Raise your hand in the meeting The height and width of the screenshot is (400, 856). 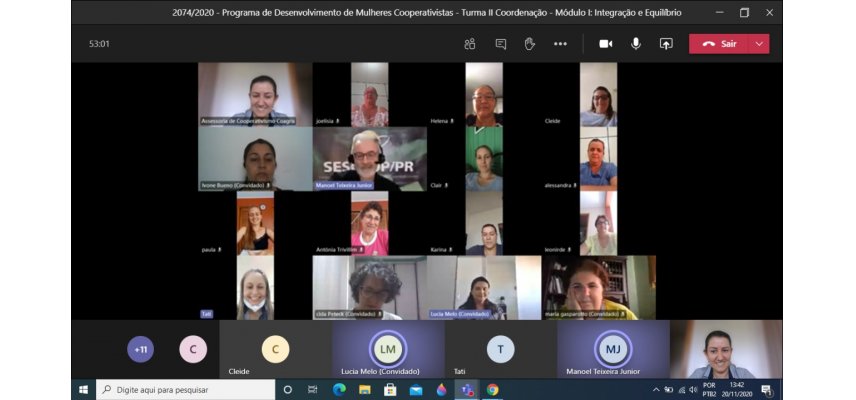[530, 44]
